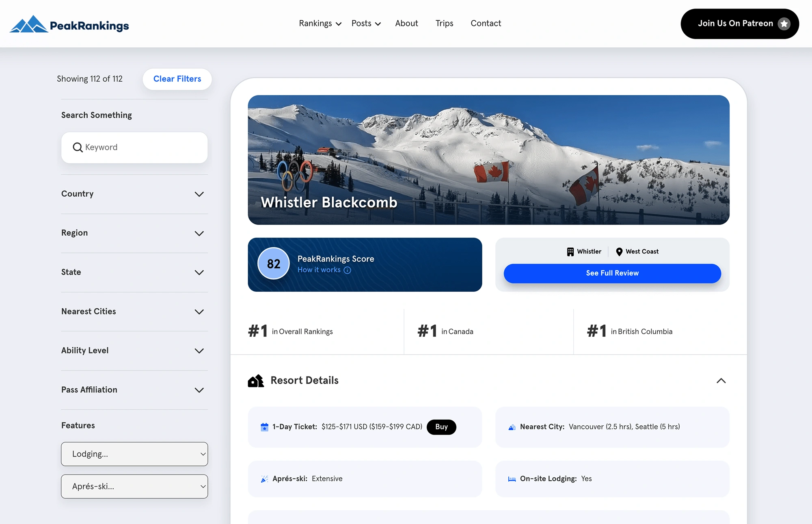Expand the Pass Affiliation filter
The image size is (812, 524).
point(134,390)
